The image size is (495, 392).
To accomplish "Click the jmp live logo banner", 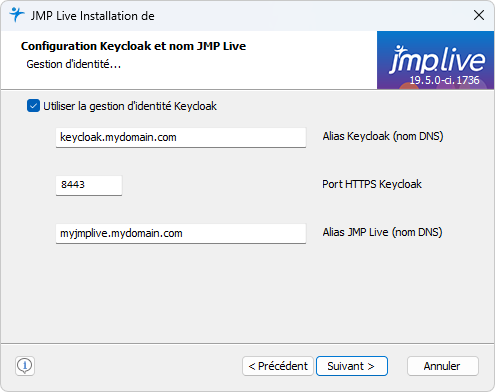I will click(435, 60).
